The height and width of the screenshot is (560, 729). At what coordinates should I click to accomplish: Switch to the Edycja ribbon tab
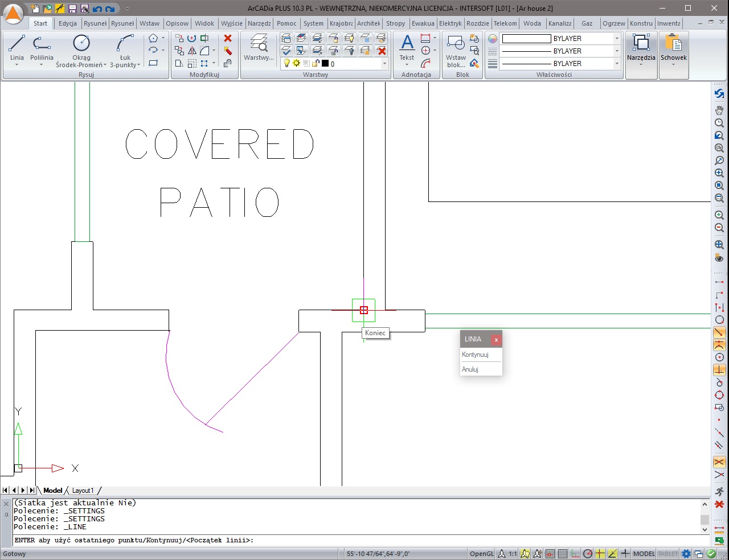pyautogui.click(x=68, y=23)
